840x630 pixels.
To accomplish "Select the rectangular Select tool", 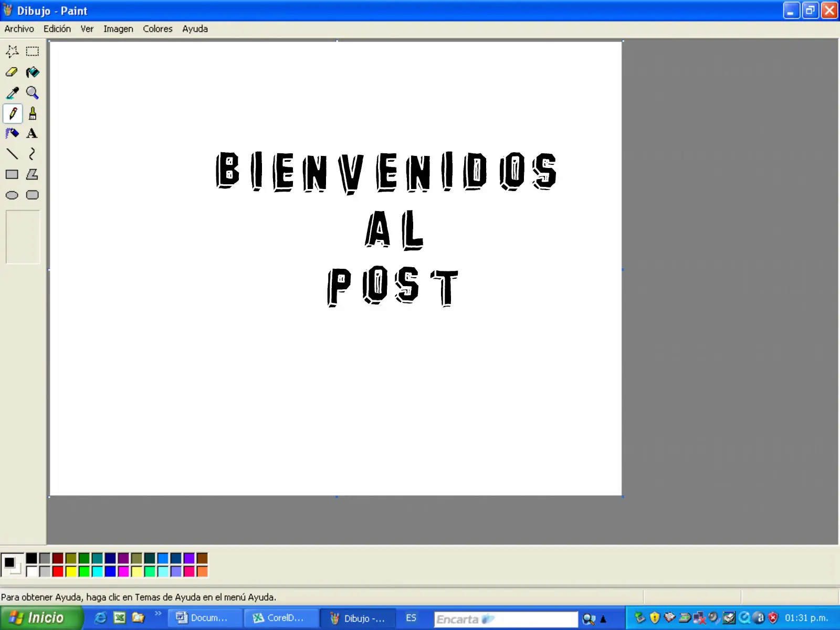I will (x=33, y=51).
